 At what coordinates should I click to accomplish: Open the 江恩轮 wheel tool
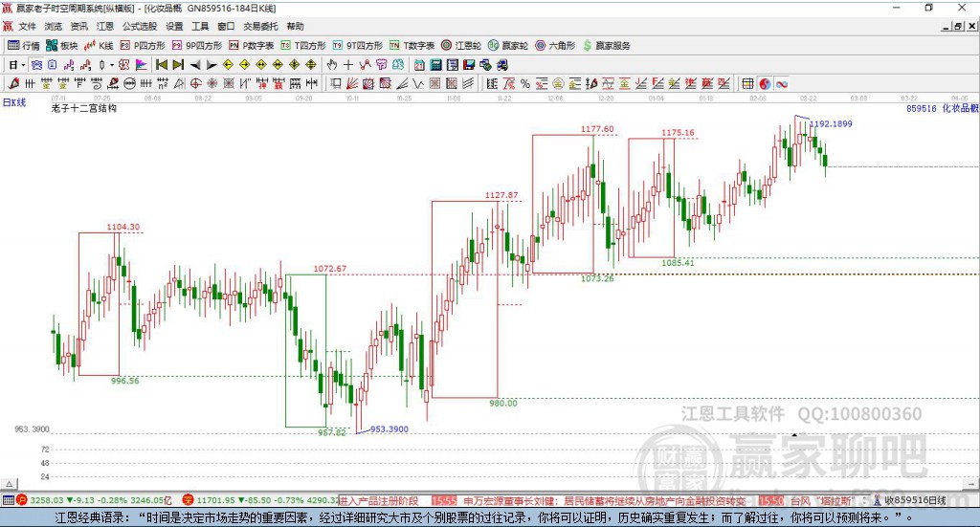(x=462, y=45)
